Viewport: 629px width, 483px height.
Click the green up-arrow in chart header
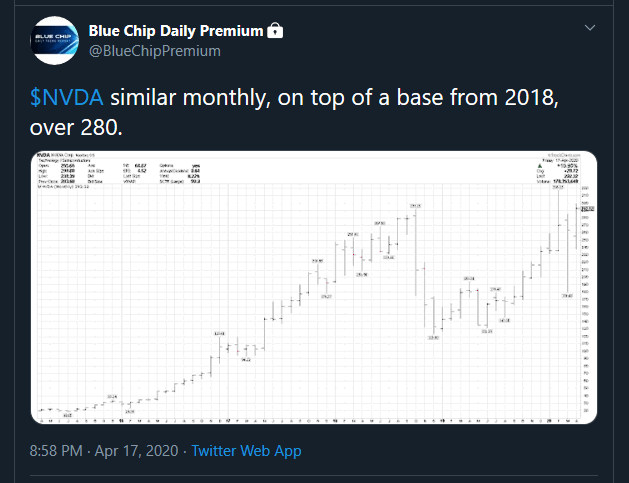[540, 165]
